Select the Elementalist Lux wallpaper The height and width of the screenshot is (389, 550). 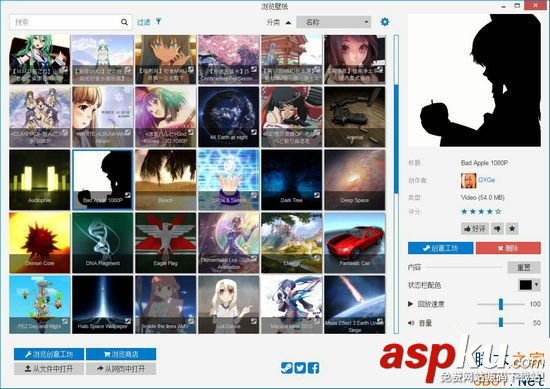229,243
